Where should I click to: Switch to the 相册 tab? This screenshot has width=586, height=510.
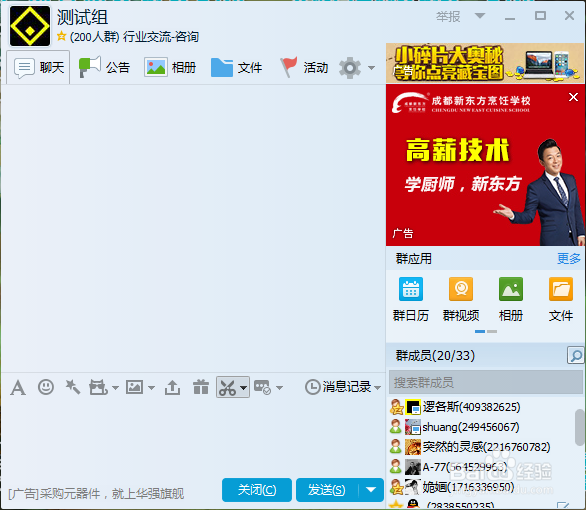pyautogui.click(x=170, y=68)
